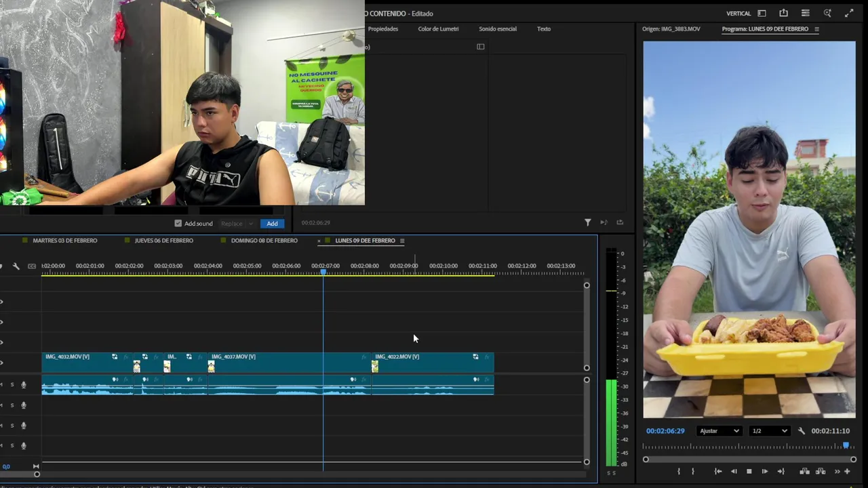Click the export share icon in top bar
The height and width of the screenshot is (488, 868).
[x=784, y=13]
